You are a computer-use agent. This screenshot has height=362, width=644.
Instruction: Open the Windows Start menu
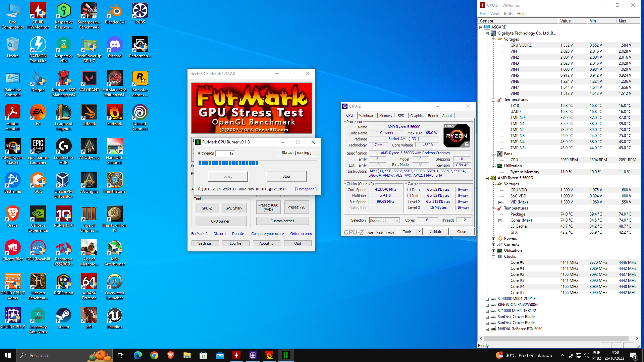coord(8,355)
